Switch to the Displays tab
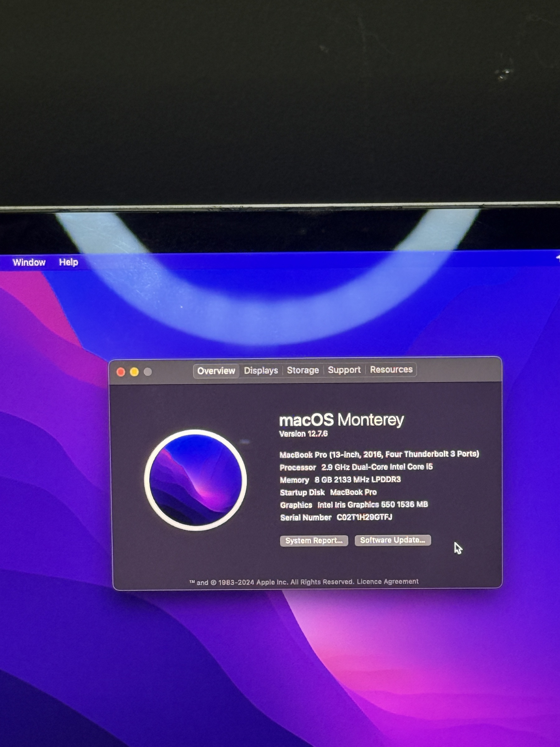The height and width of the screenshot is (747, 560). tap(261, 370)
